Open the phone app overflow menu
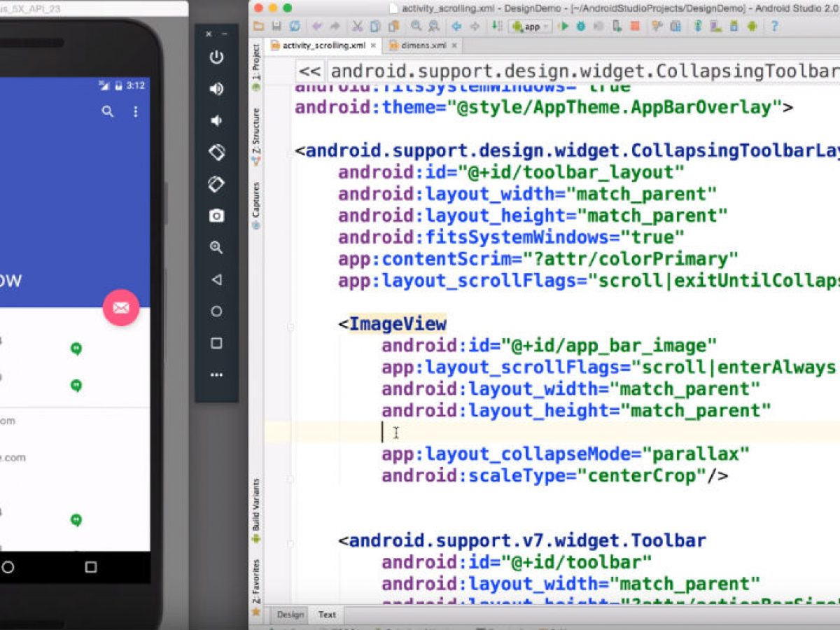Screen dimensions: 840x630 pos(136,111)
